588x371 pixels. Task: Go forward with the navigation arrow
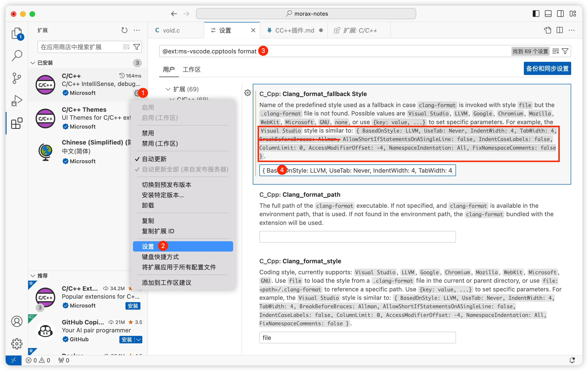186,14
